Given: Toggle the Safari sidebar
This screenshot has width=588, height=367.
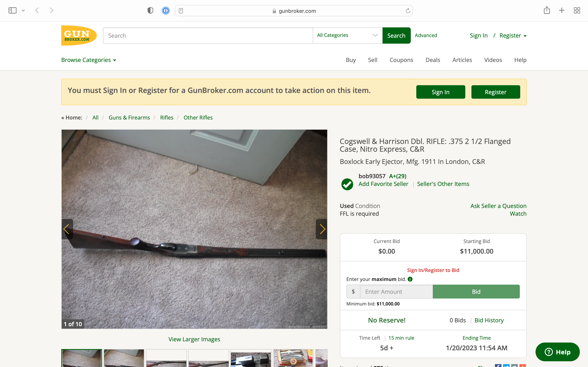Looking at the screenshot, I should [12, 10].
